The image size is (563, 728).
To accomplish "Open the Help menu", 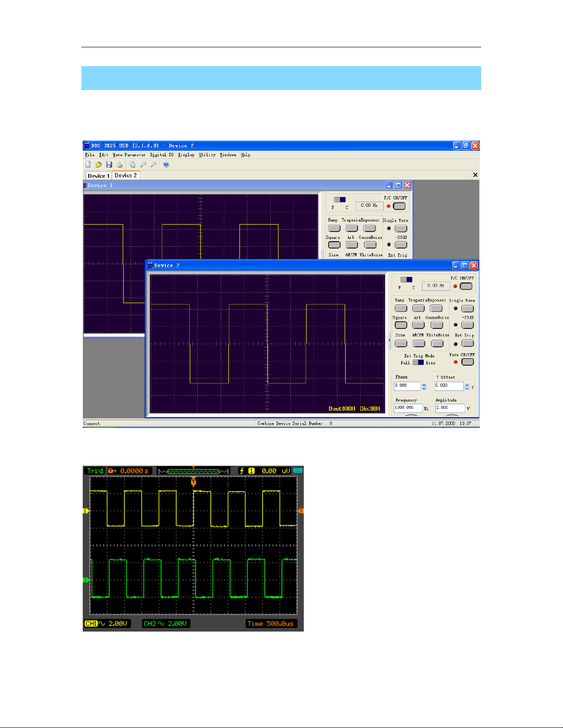I will 245,155.
